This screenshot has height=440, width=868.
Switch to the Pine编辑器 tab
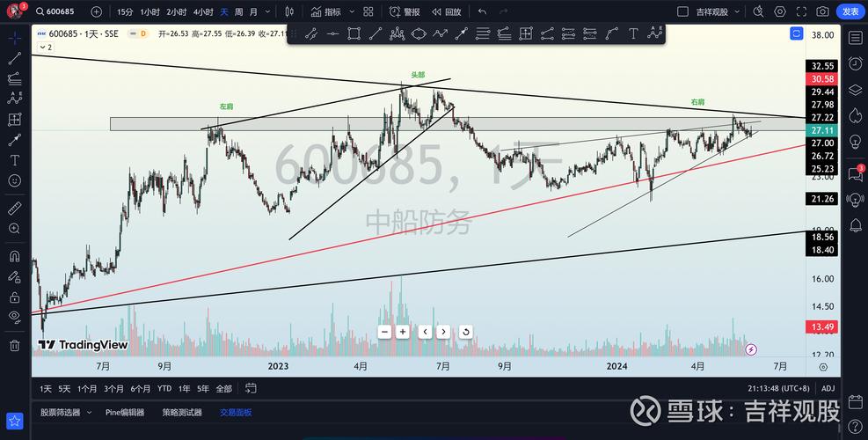(125, 412)
